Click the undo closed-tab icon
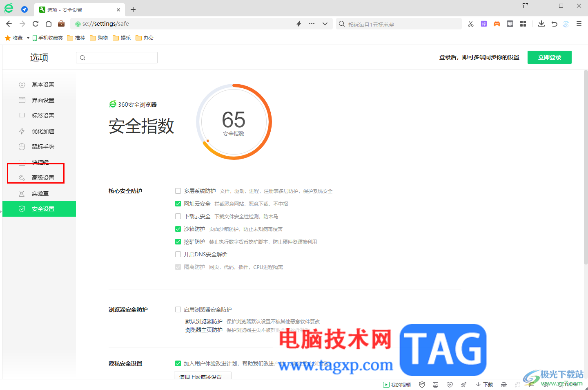This screenshot has height=390, width=588. pyautogui.click(x=555, y=24)
